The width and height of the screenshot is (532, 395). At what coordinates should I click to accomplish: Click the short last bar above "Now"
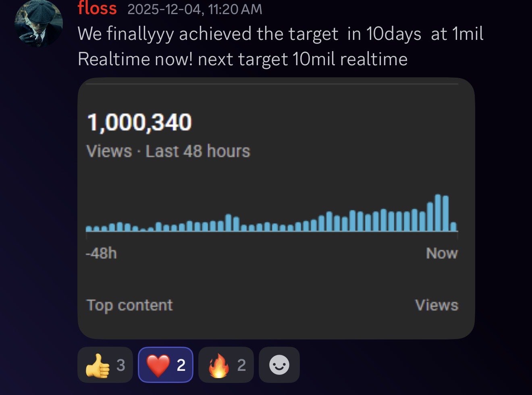coord(453,227)
